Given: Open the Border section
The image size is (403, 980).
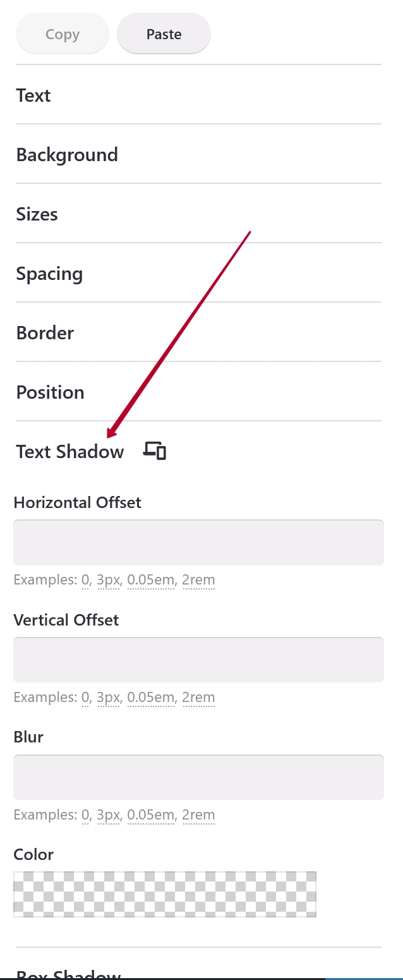Looking at the screenshot, I should click(45, 333).
